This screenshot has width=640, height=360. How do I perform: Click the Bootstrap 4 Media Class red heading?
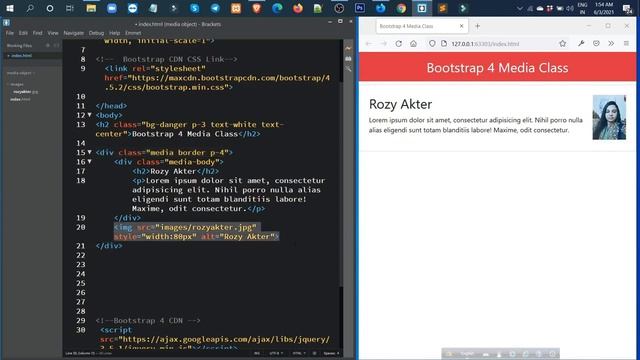(497, 67)
